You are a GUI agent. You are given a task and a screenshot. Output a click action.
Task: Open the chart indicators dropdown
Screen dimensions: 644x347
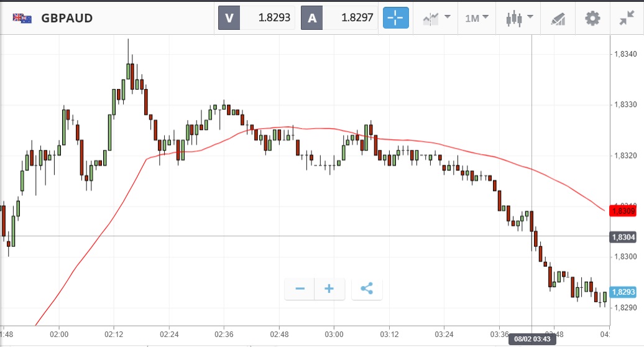point(436,18)
